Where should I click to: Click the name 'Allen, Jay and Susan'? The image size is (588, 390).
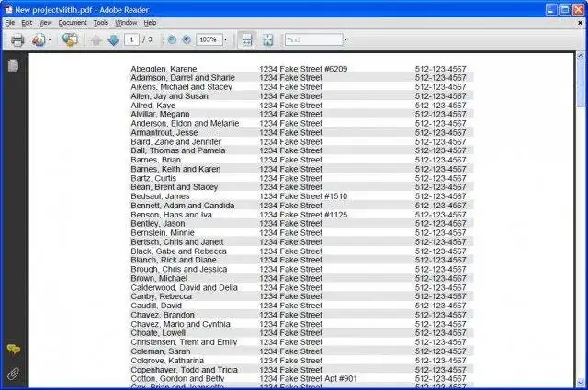[x=169, y=96]
